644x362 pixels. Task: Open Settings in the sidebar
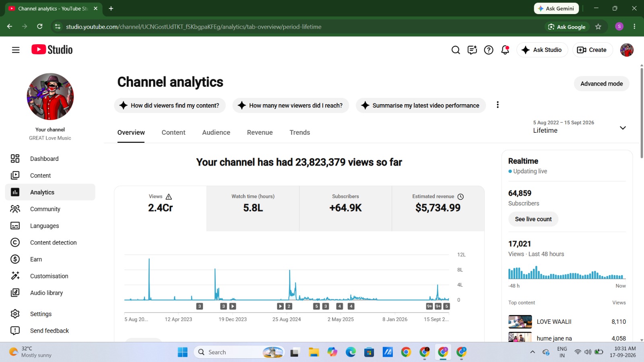pyautogui.click(x=50, y=314)
